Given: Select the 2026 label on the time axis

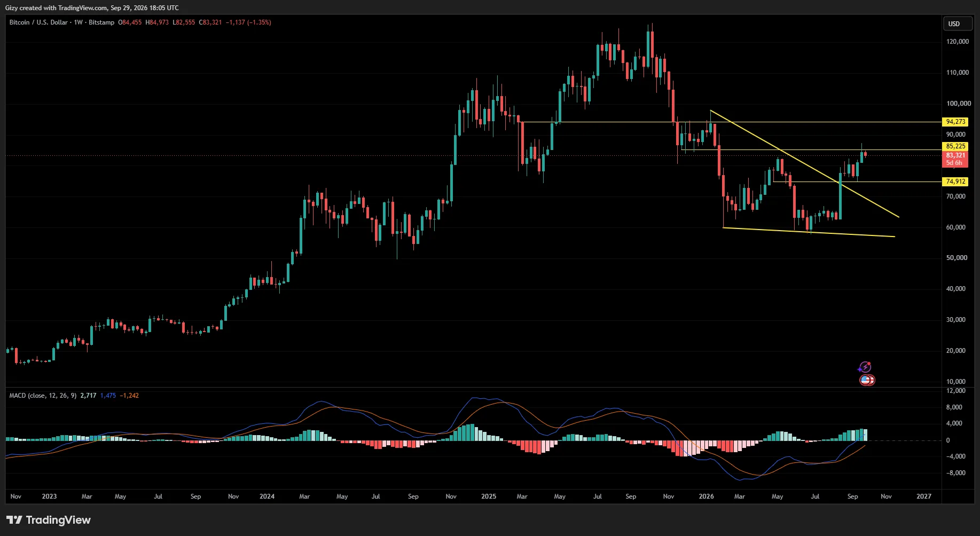Looking at the screenshot, I should (x=706, y=496).
